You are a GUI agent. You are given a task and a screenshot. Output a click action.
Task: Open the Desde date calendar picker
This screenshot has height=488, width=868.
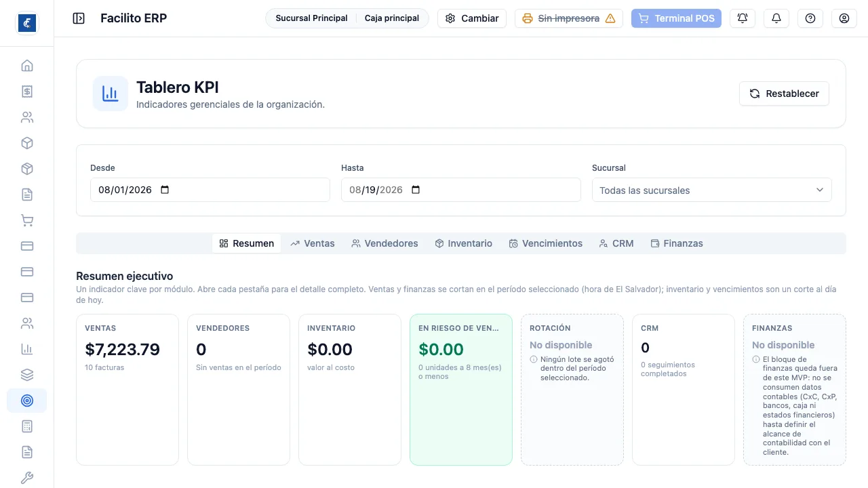(165, 190)
